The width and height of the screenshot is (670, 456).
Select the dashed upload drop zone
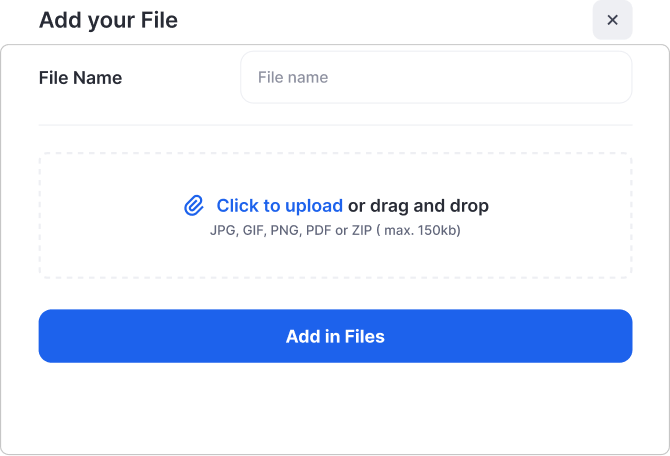[x=335, y=215]
